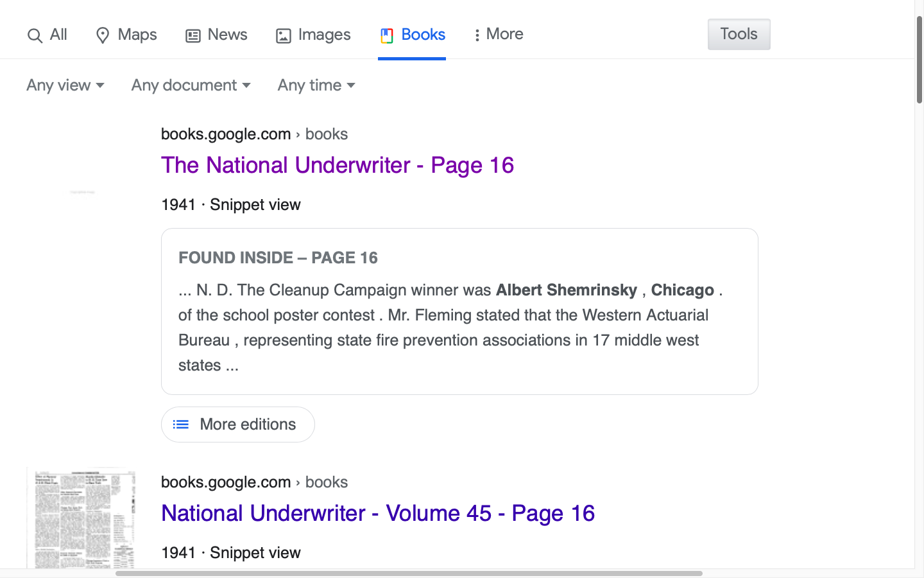Click the Images picture icon
This screenshot has width=924, height=578.
click(x=283, y=36)
